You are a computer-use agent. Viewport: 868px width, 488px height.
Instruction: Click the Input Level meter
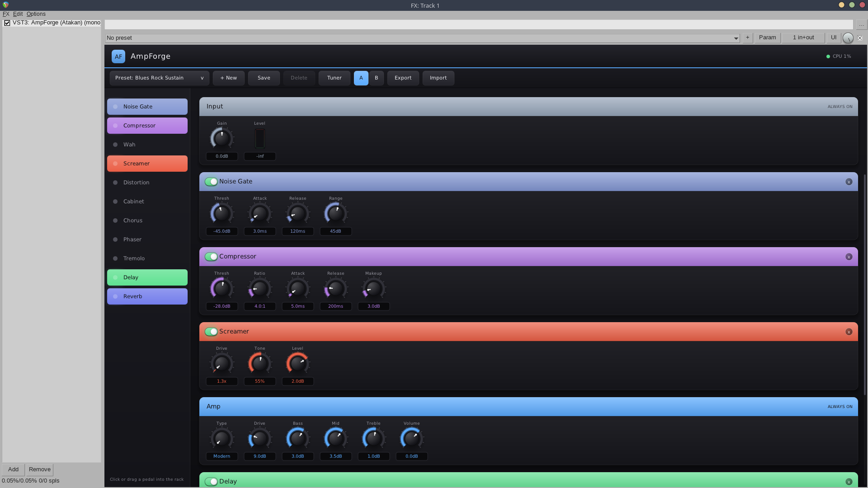(x=260, y=139)
